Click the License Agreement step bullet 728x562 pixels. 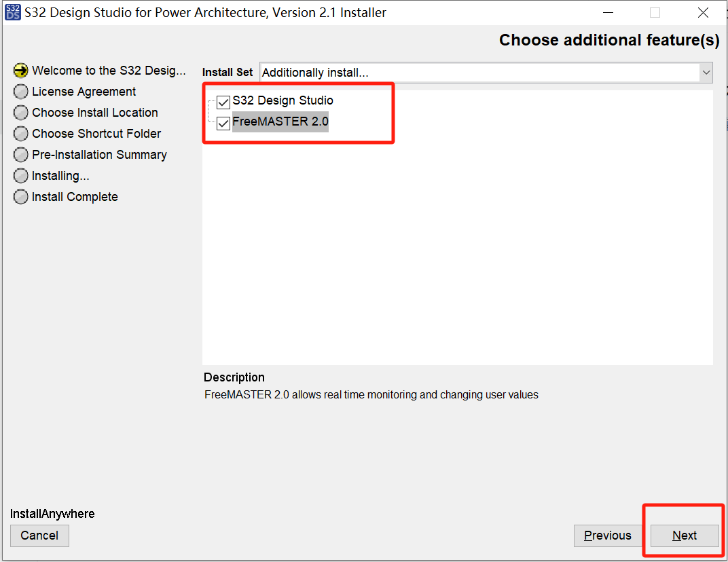pyautogui.click(x=20, y=92)
